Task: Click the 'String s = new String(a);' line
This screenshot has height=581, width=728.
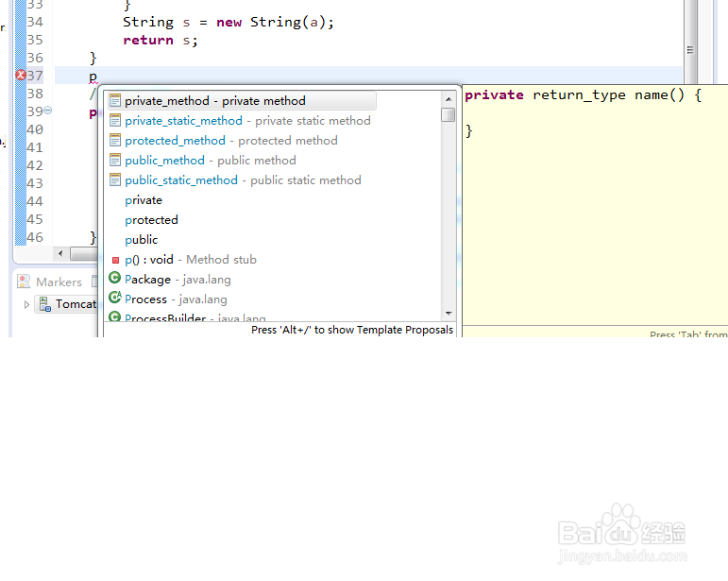Action: point(229,23)
